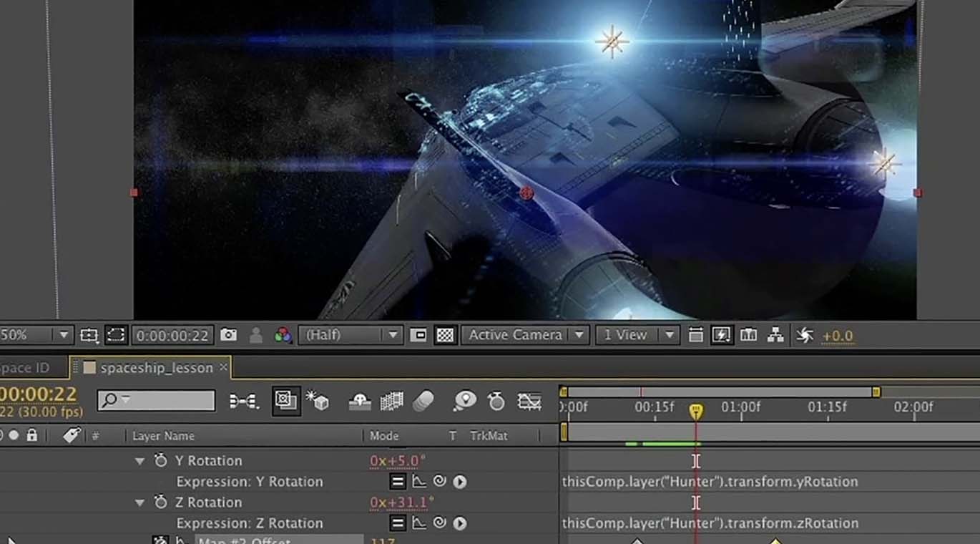This screenshot has height=544, width=980.
Task: Open the Graph Editor button
Action: coord(529,401)
